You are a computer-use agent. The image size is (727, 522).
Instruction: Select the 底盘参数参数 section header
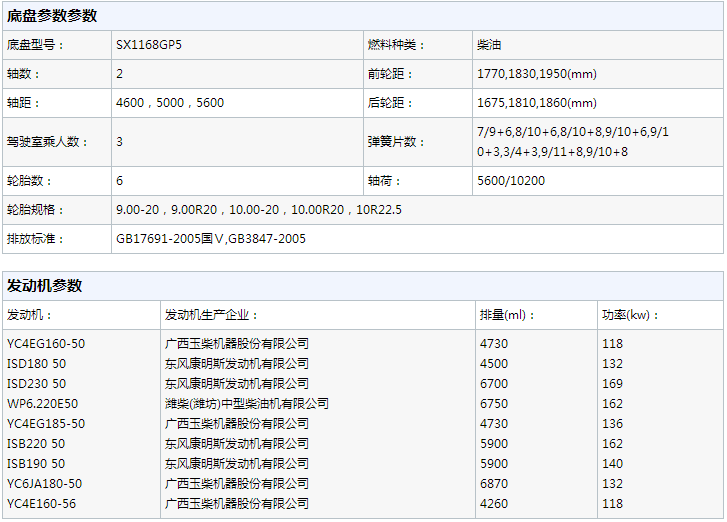click(52, 16)
